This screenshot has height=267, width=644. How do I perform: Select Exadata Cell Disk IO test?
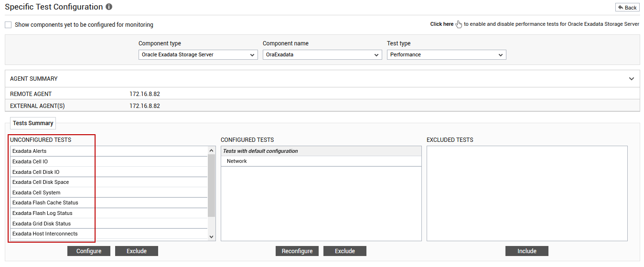tap(109, 172)
